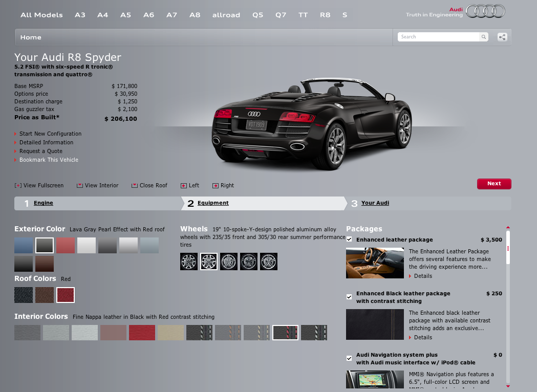Click the red Next button
This screenshot has width=537, height=392.
[494, 184]
